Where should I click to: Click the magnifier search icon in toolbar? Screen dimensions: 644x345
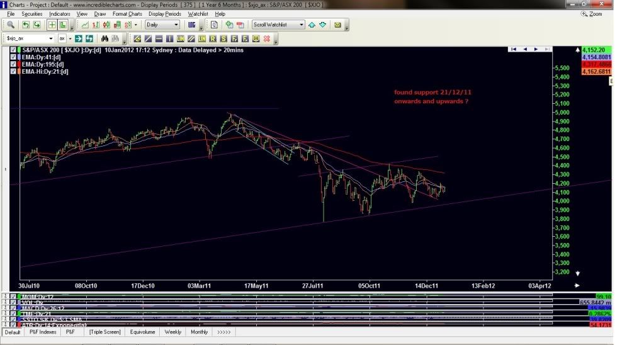[11, 25]
